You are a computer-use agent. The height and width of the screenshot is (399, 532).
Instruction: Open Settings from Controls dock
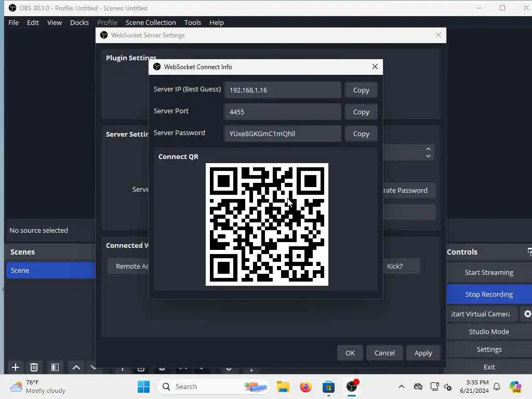click(489, 349)
